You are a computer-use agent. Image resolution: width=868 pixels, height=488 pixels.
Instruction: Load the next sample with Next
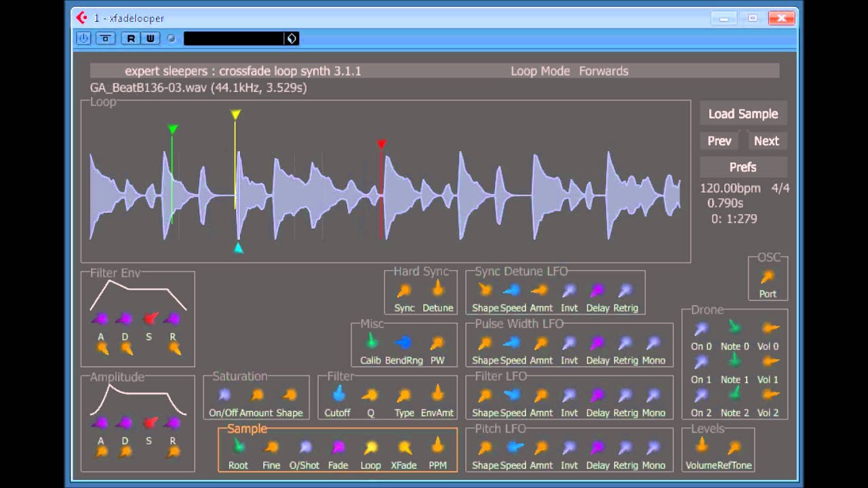[766, 141]
